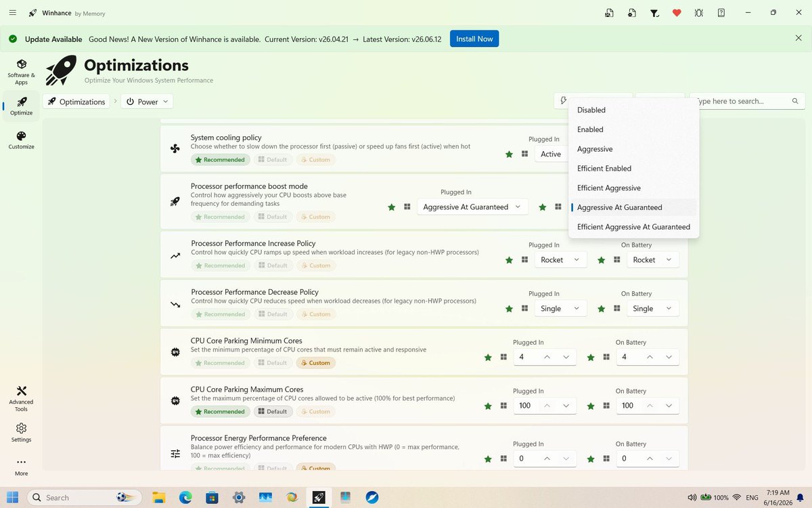812x508 pixels.
Task: Choose Efficient Aggressive At Guaranteed option
Action: (634, 227)
